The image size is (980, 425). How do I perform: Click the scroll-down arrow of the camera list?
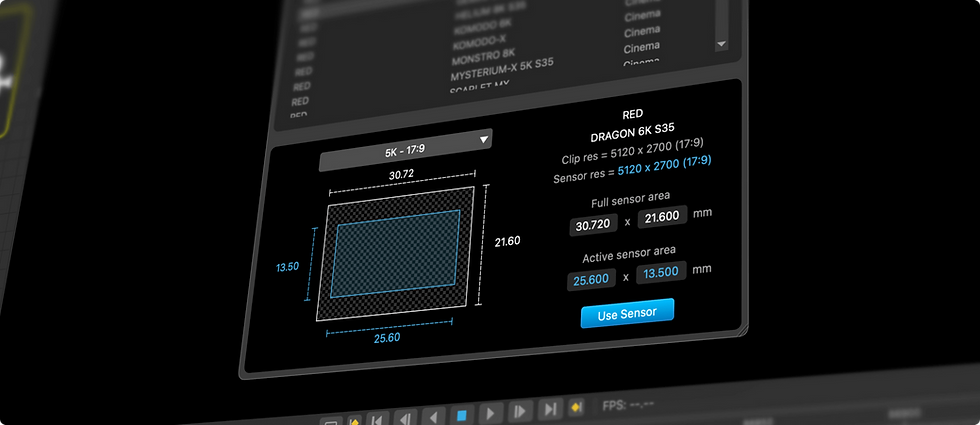tap(721, 44)
